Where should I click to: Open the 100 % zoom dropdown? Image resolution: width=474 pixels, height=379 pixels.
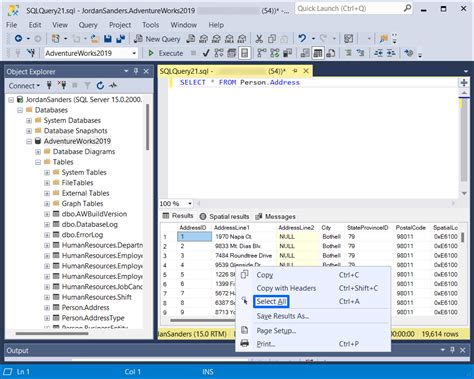pyautogui.click(x=190, y=203)
